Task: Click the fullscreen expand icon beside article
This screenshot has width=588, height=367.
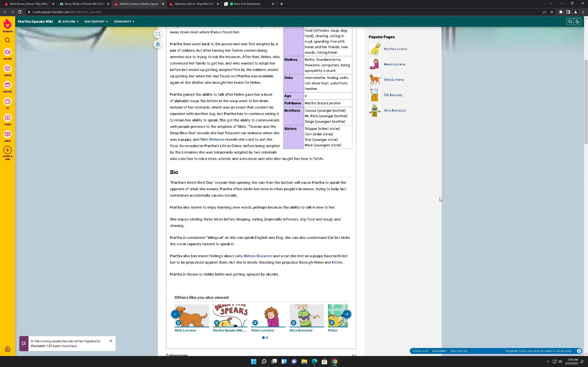Action: tap(158, 34)
